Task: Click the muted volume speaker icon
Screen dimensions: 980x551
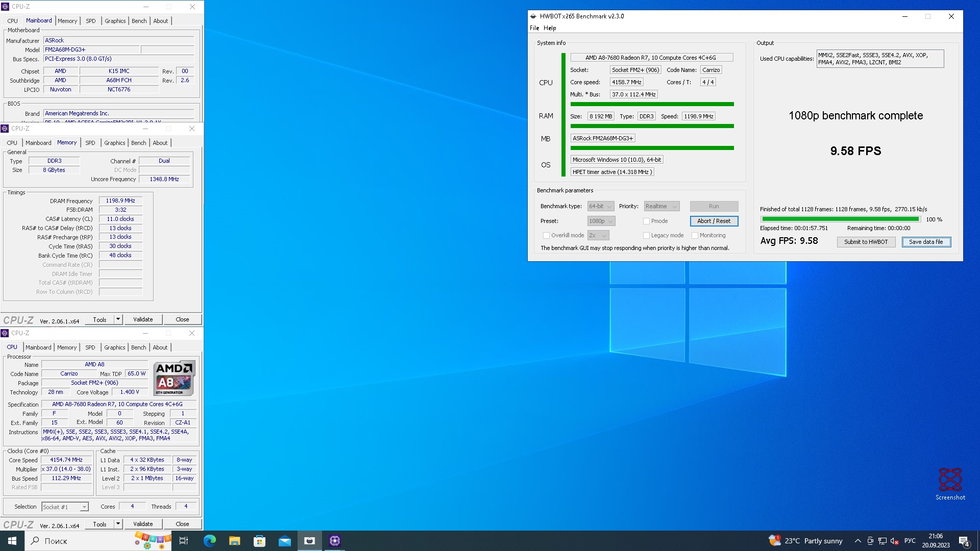Action: point(894,541)
